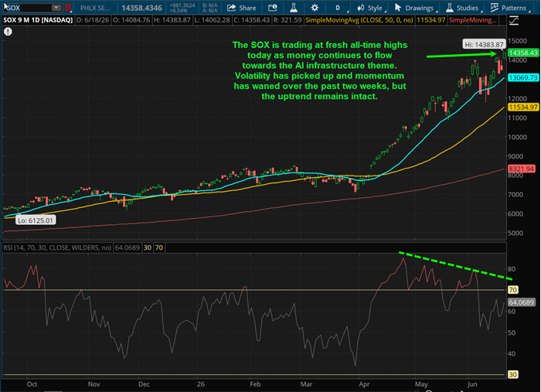Click the exclamation alert icon on chart
The image size is (541, 392).
[8, 32]
